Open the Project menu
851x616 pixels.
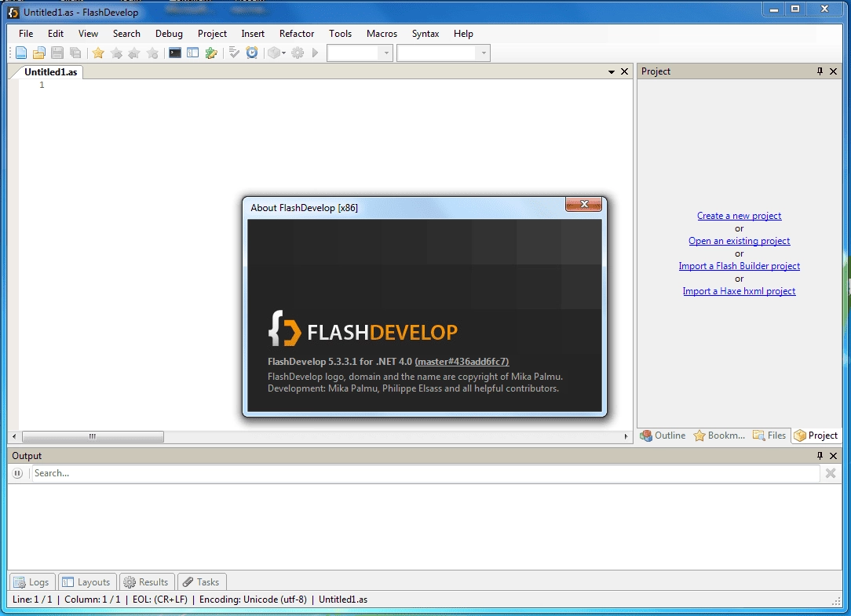pyautogui.click(x=212, y=34)
